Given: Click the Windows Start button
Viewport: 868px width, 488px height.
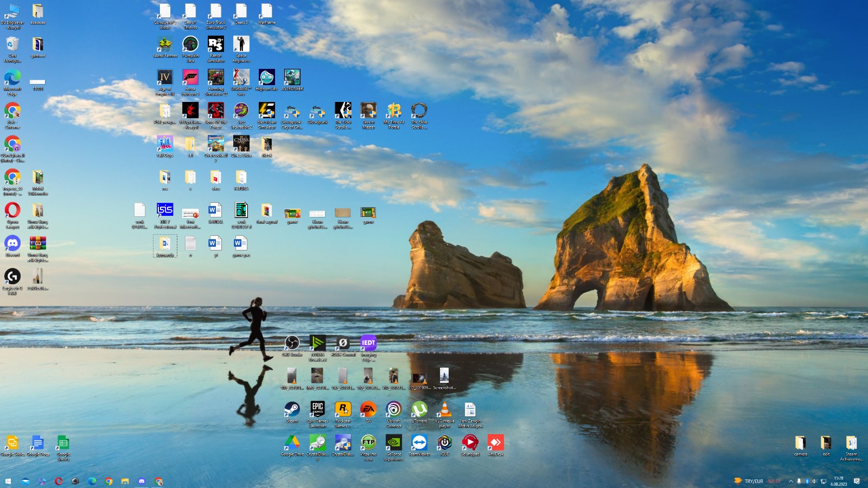Looking at the screenshot, I should (x=8, y=481).
